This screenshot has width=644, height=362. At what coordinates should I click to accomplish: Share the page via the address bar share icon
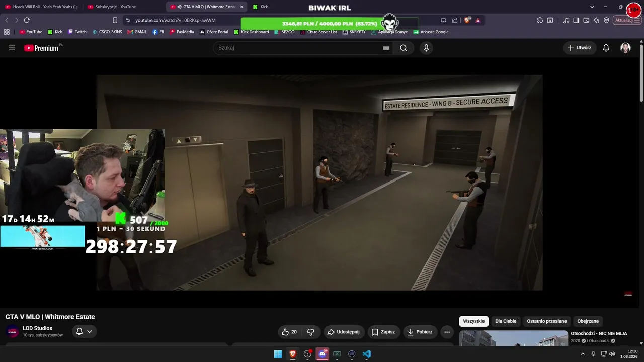pos(455,20)
